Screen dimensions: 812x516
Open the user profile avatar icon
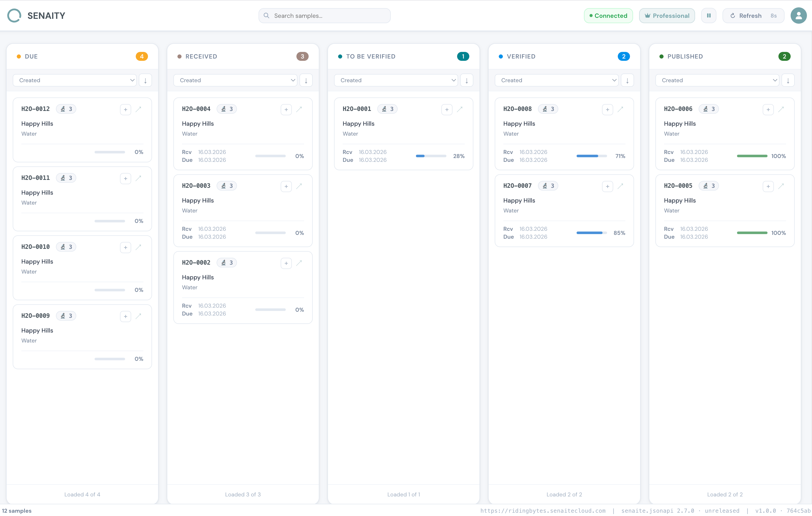798,15
